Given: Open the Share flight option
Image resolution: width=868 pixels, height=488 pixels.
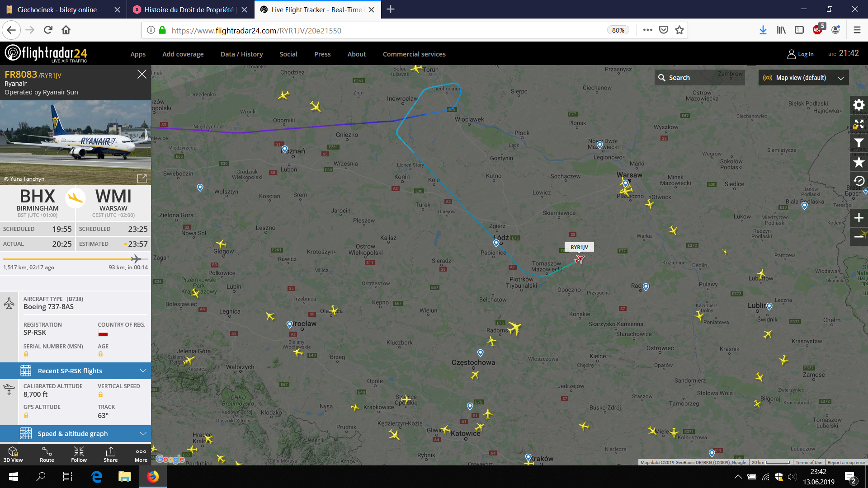Looking at the screenshot, I should (110, 454).
